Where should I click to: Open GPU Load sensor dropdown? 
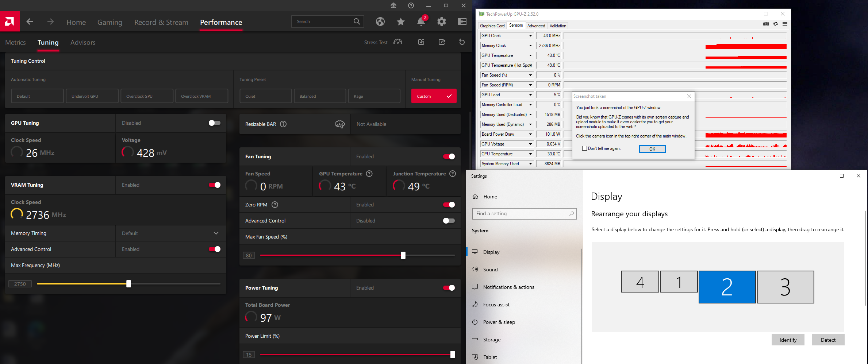[x=530, y=95]
